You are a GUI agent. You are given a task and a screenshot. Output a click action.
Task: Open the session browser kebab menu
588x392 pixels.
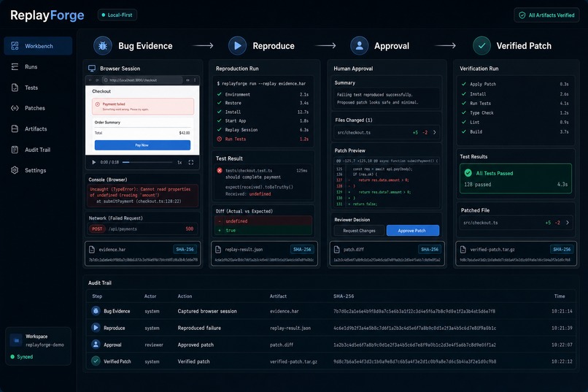195,80
